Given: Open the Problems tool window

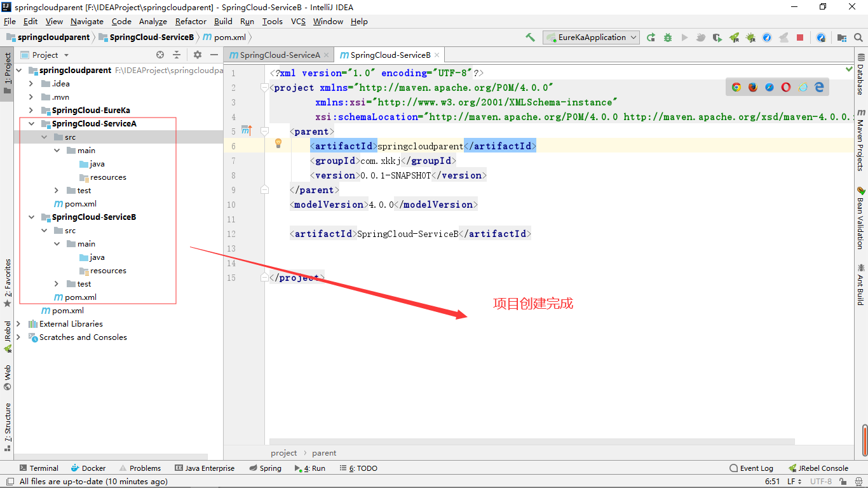Looking at the screenshot, I should click(140, 468).
